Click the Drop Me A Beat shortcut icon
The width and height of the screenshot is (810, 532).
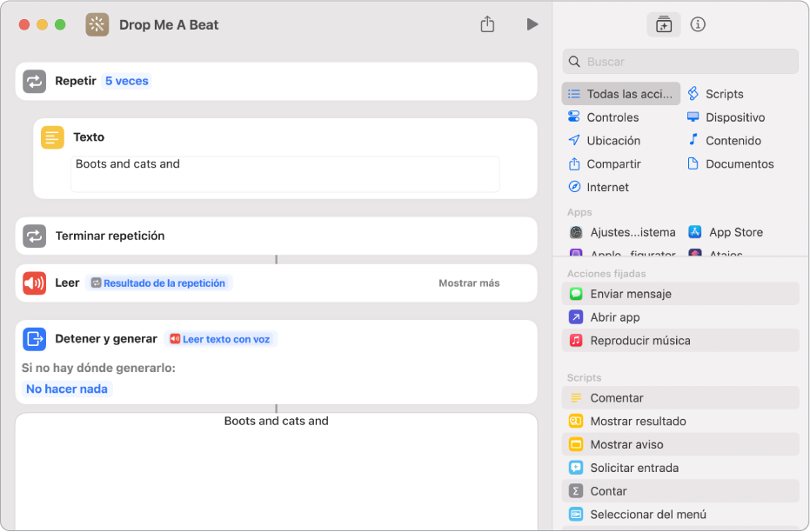(97, 24)
